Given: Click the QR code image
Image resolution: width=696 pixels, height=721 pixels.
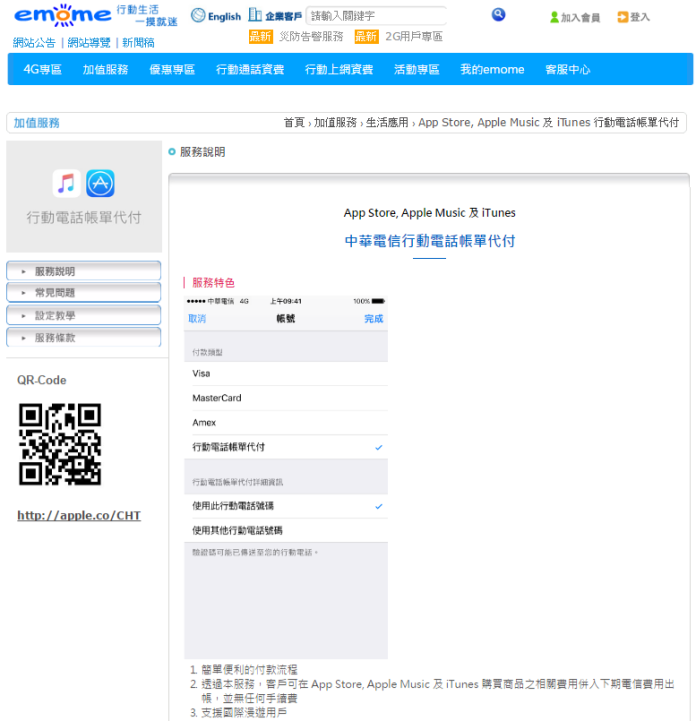Looking at the screenshot, I should point(60,444).
